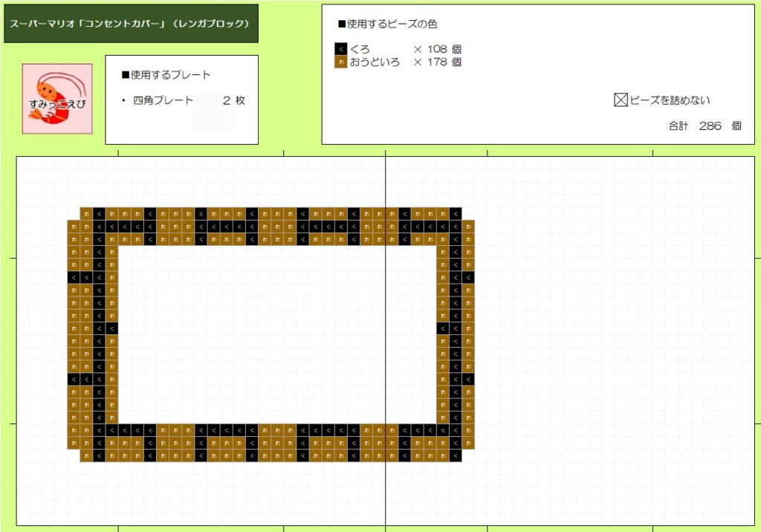Toggle the ビーズを詰めない checkbox
This screenshot has height=532, width=761.
click(x=621, y=100)
